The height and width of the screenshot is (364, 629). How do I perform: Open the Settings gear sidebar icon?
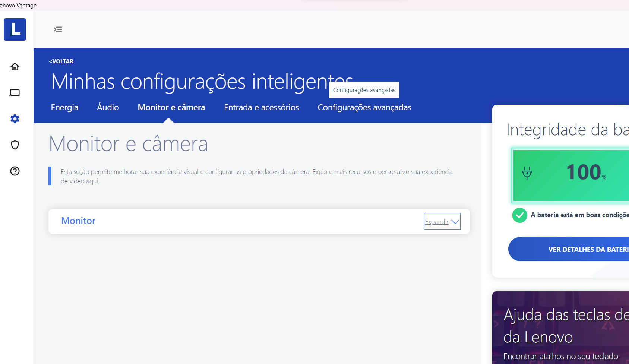(15, 119)
